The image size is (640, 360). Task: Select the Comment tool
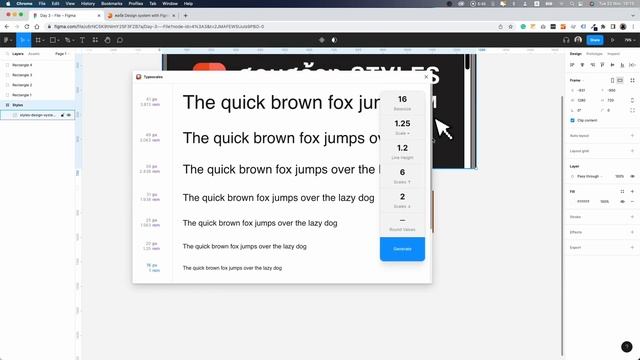click(120, 40)
